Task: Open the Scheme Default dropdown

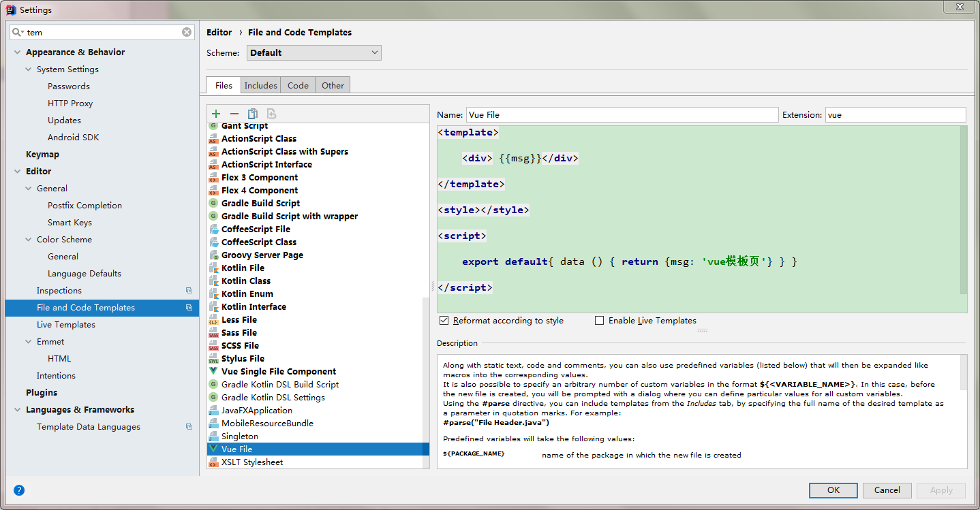Action: (313, 52)
